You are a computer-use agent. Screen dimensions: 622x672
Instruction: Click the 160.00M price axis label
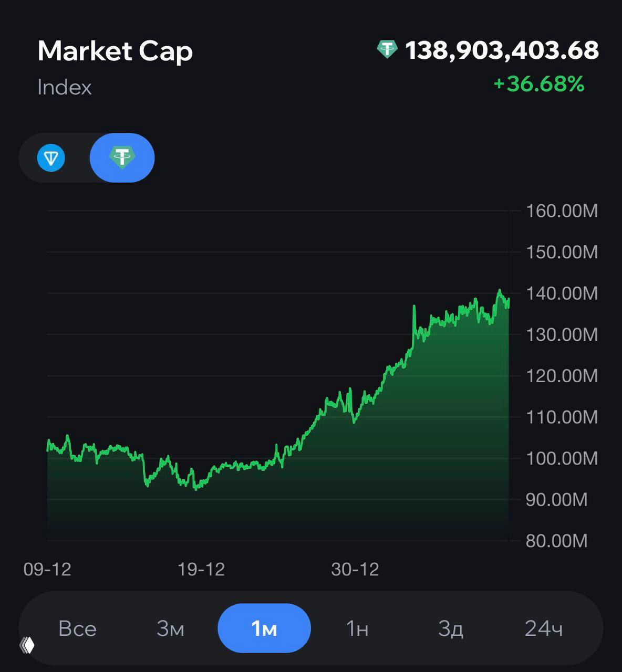coord(562,211)
